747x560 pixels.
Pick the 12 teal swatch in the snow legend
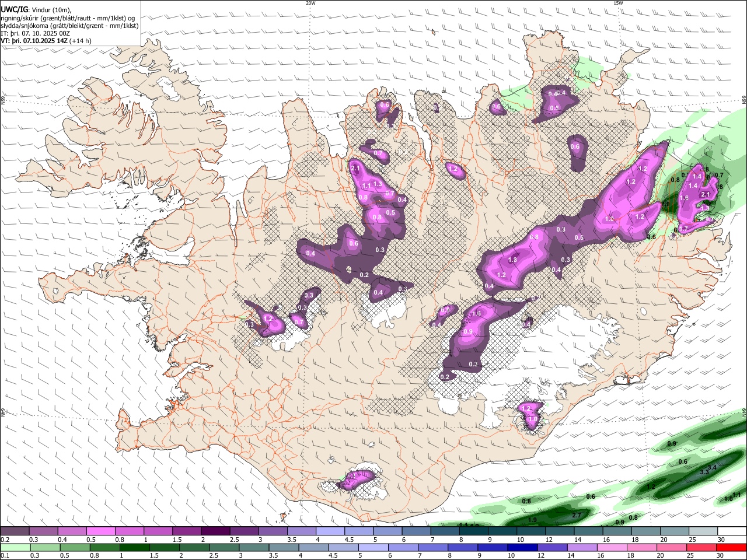click(x=560, y=531)
